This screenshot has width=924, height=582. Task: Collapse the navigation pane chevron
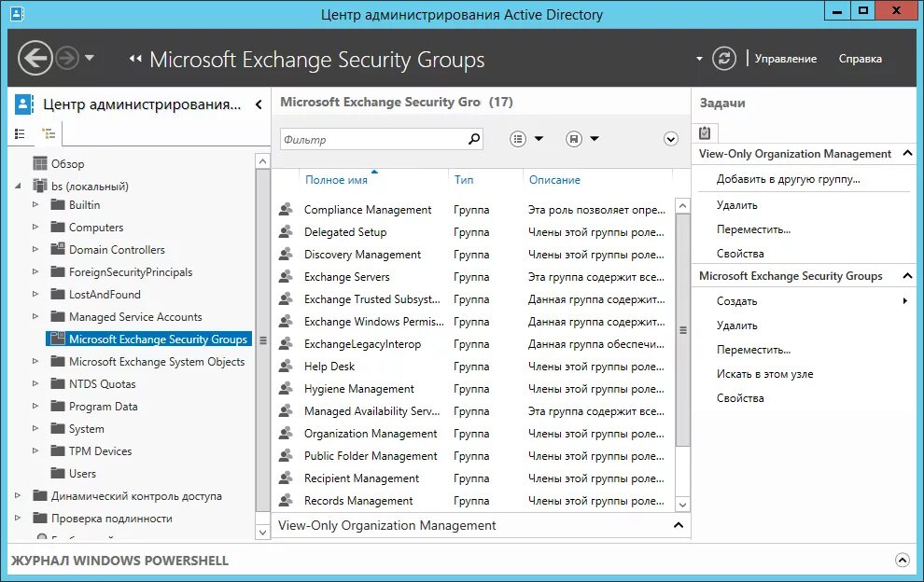click(259, 104)
